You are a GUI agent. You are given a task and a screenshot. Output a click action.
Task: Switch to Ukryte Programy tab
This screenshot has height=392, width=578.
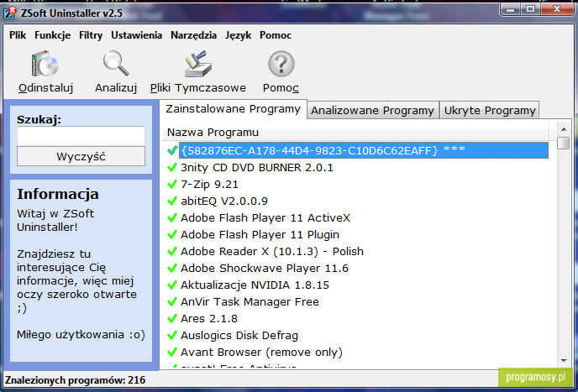(x=490, y=111)
